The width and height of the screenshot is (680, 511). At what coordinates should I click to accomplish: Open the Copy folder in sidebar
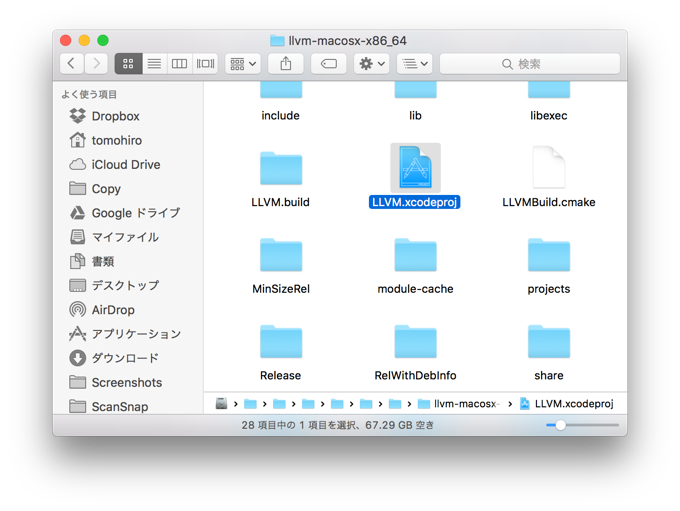click(x=95, y=189)
